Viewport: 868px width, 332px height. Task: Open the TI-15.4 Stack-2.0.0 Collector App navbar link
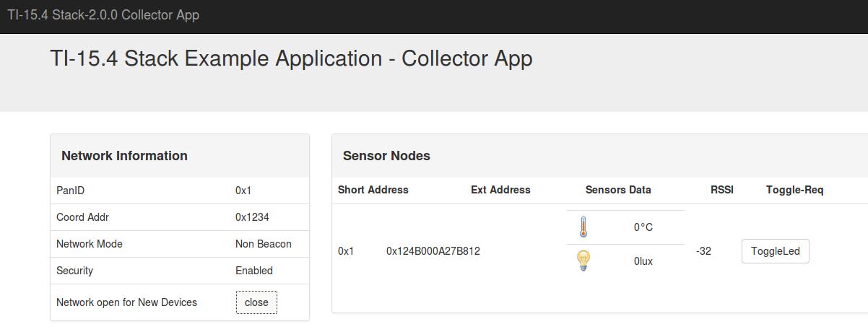(x=103, y=15)
